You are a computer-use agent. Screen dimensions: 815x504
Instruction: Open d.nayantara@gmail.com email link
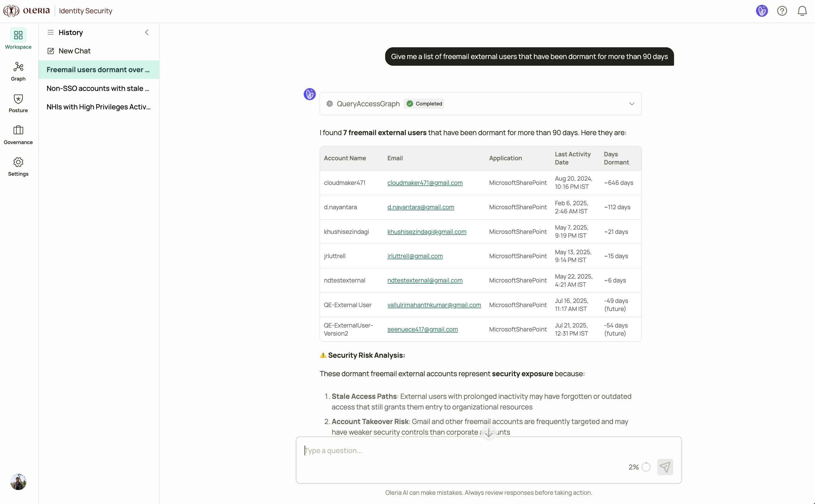pyautogui.click(x=421, y=207)
